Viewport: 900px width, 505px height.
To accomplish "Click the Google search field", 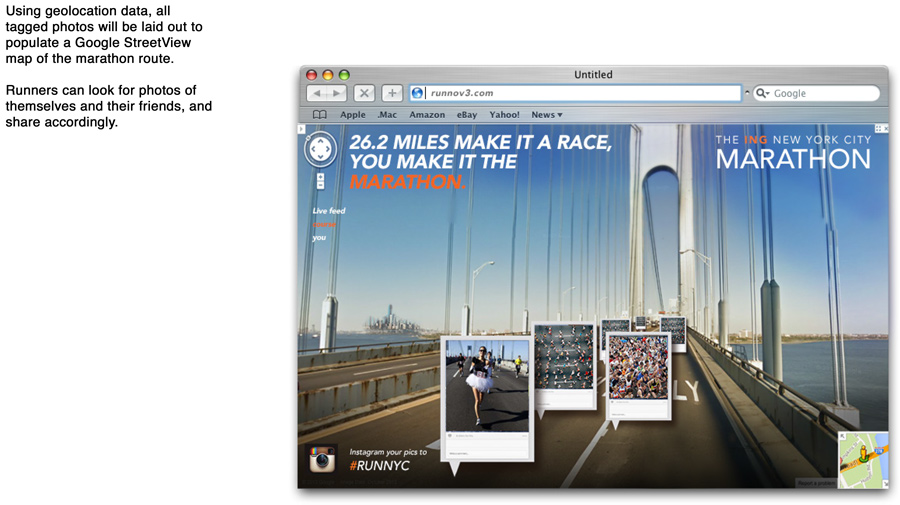I will [816, 93].
